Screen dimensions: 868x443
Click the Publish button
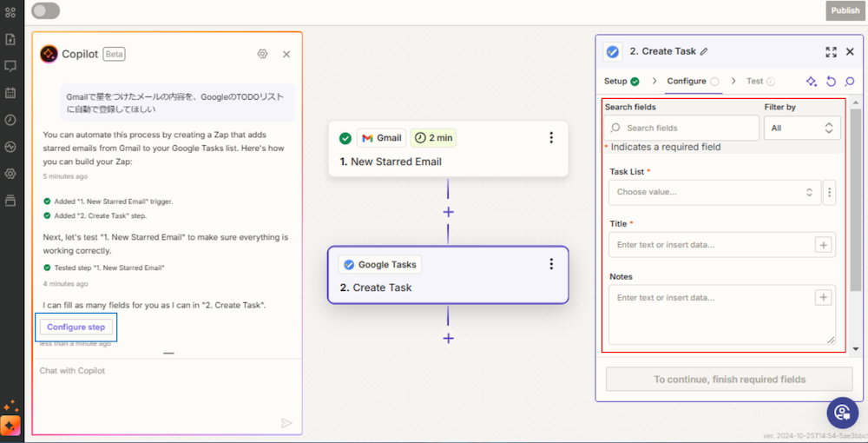(x=845, y=10)
